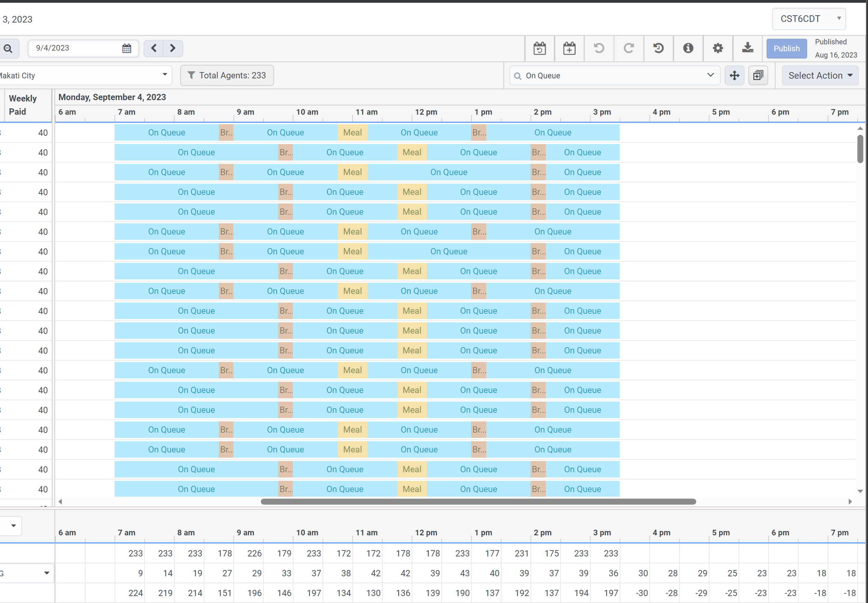Click the redo arrow icon
The height and width of the screenshot is (603, 868).
coord(629,48)
